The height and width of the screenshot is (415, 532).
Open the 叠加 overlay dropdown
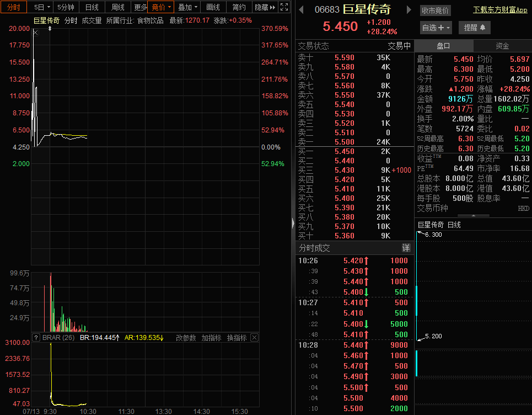pos(187,7)
